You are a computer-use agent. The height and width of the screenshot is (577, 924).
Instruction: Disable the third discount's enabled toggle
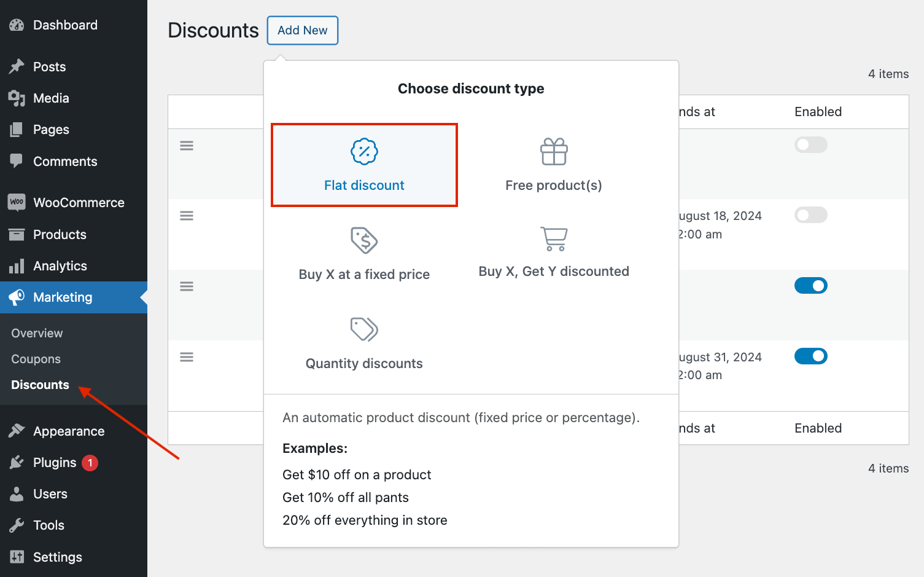coord(810,285)
